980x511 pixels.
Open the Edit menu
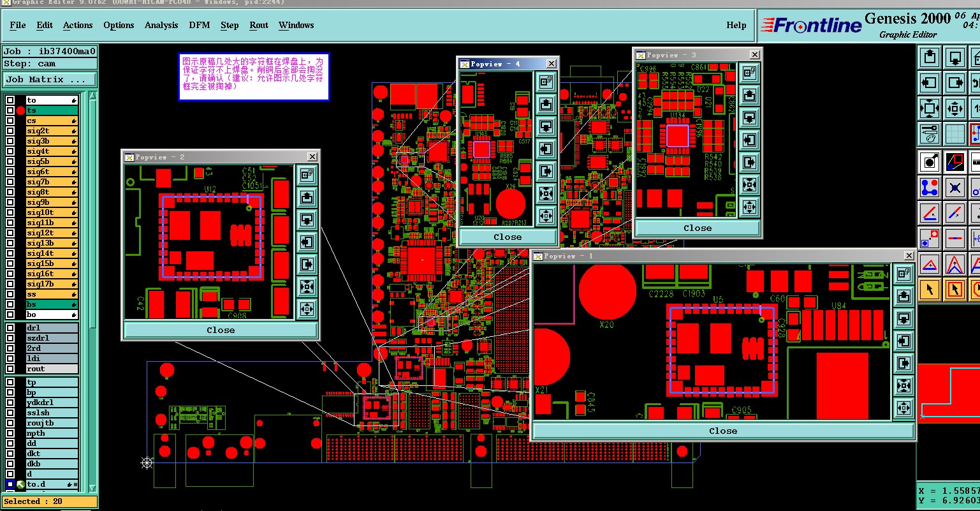click(45, 26)
